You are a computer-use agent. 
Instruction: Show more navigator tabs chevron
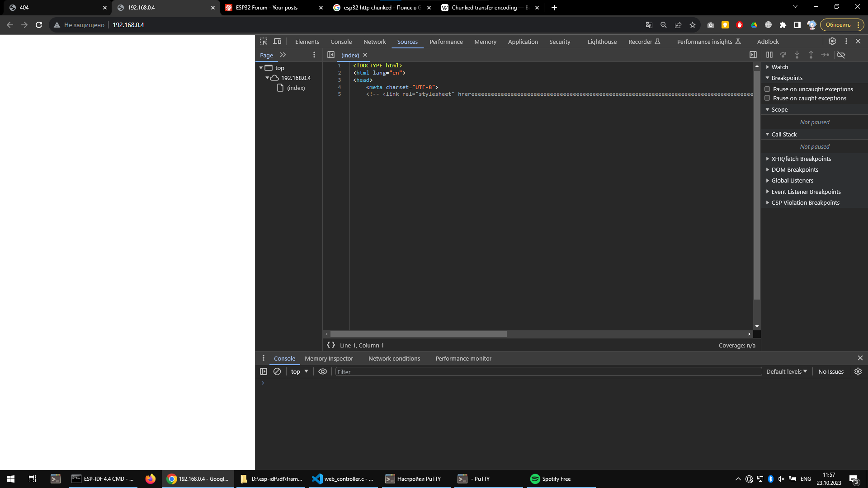tap(283, 55)
